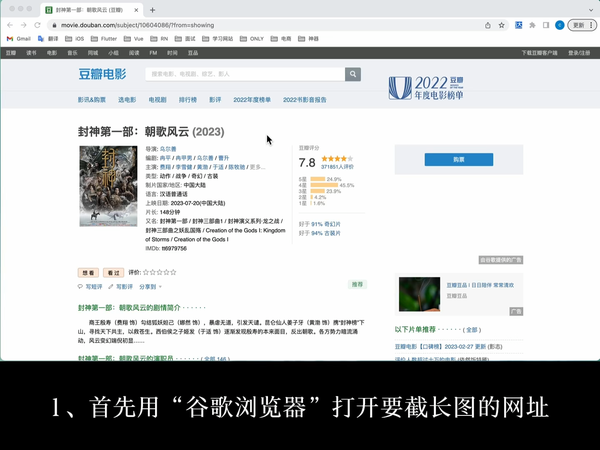This screenshot has width=600, height=450.
Task: Click 写影评 with pencil icon
Action: (121, 287)
